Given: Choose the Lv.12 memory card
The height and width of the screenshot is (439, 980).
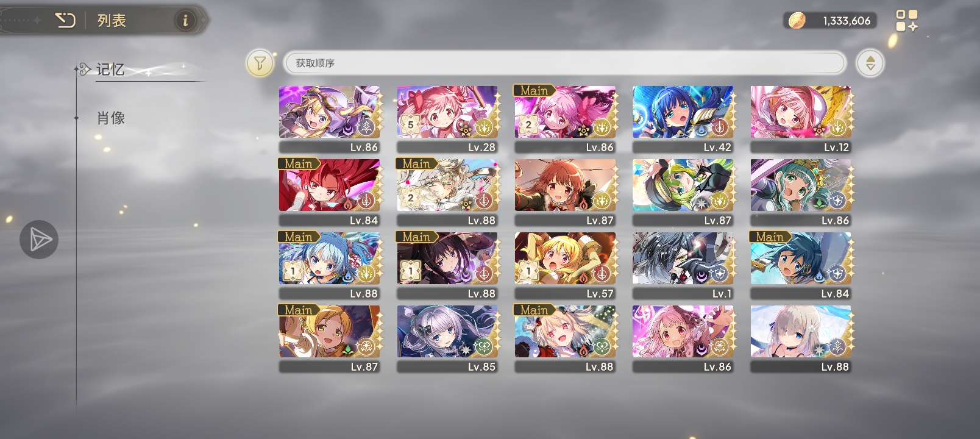Looking at the screenshot, I should coord(801,119).
